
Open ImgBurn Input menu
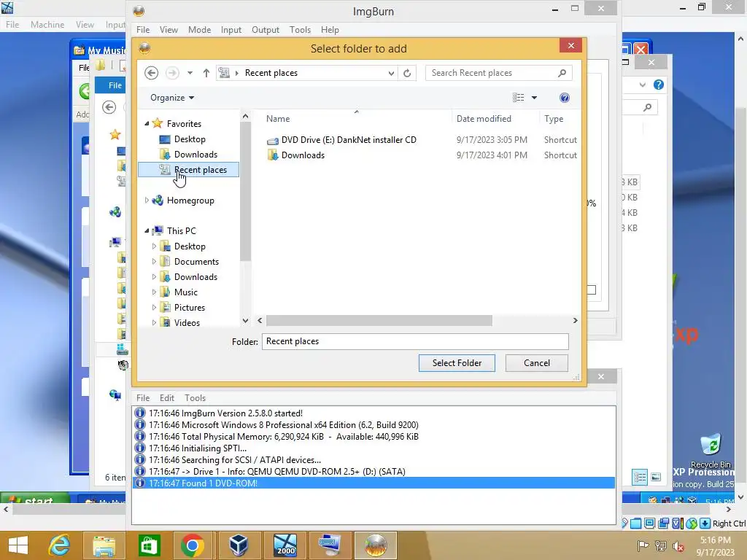(x=231, y=29)
